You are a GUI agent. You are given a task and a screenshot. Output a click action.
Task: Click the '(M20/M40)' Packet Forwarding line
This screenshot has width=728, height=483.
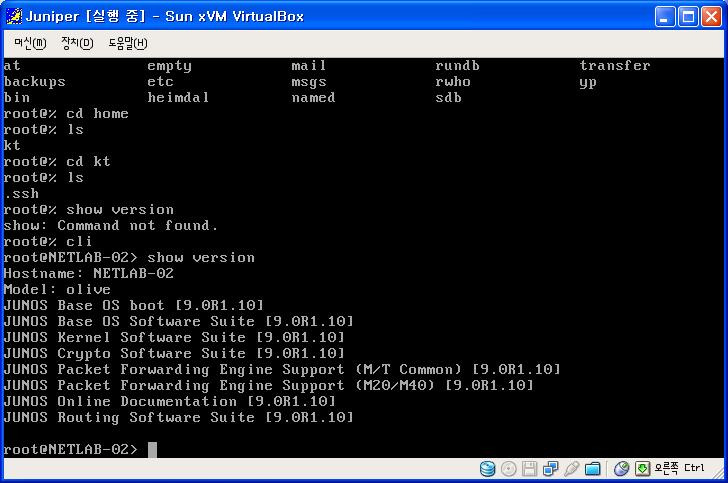coord(268,385)
